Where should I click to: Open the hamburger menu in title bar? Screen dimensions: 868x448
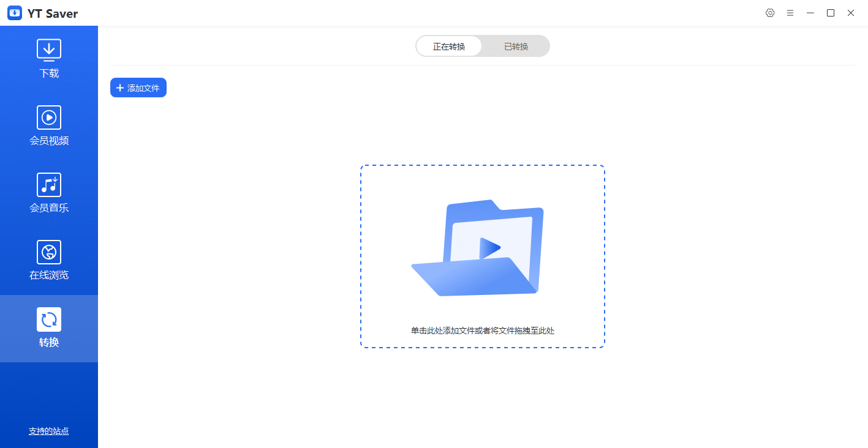pyautogui.click(x=790, y=13)
